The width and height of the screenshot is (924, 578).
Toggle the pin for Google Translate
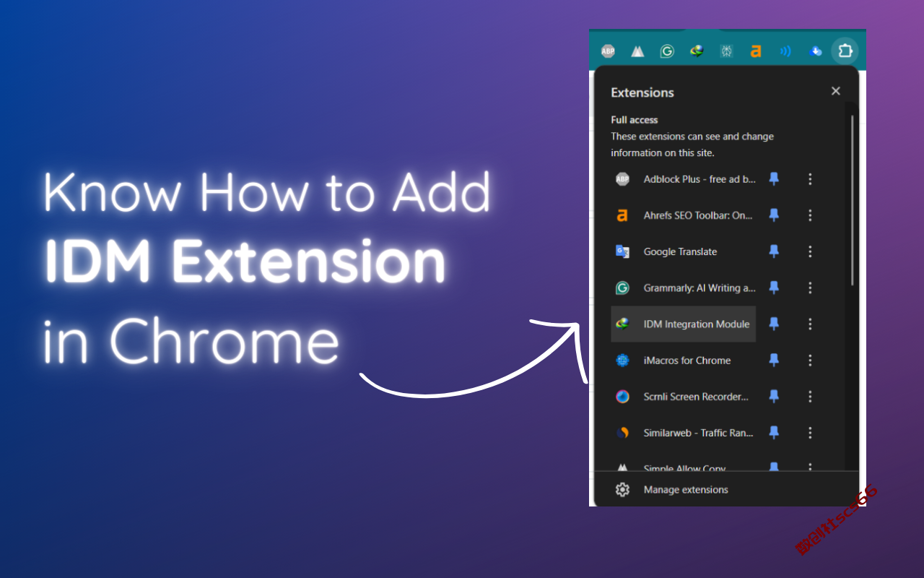[x=774, y=251]
